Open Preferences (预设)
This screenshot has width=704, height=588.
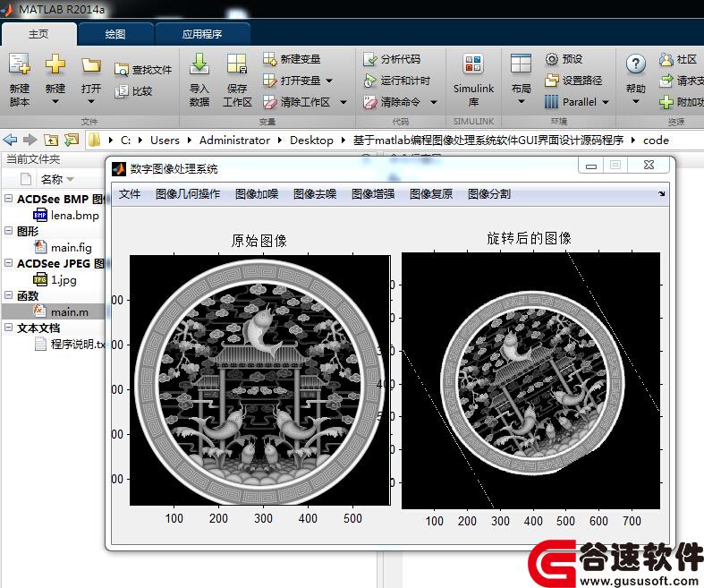[564, 59]
